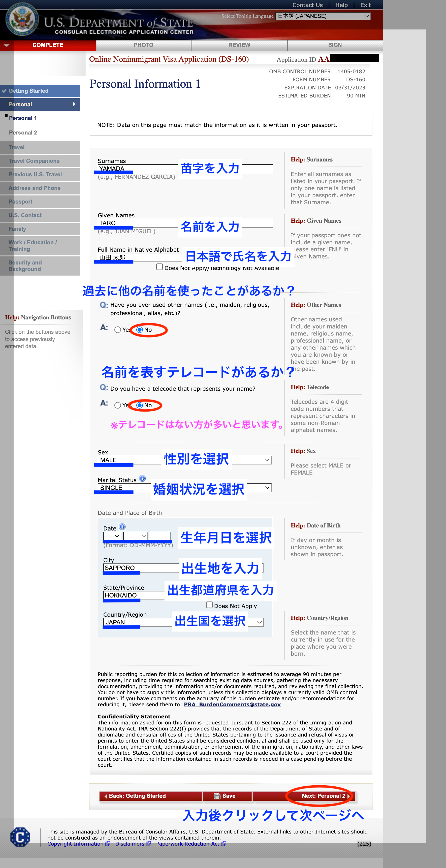446x868 pixels.
Task: Click the blue C badge icon in footer
Action: click(20, 837)
